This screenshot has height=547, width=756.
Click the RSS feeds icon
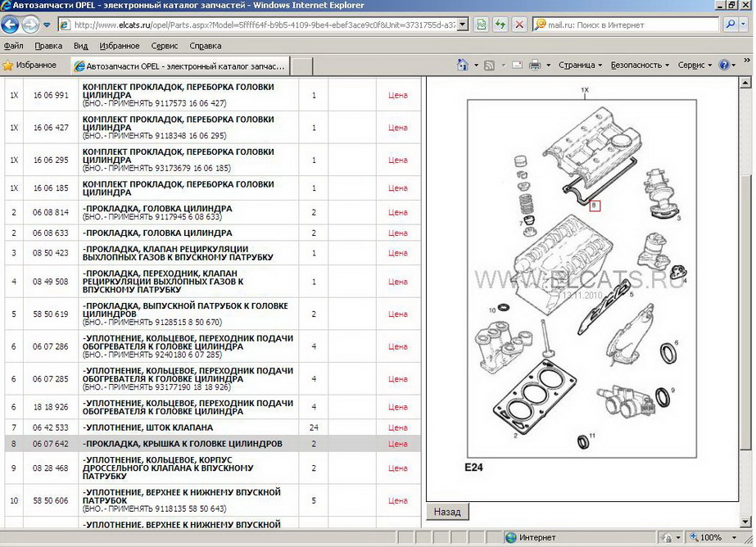(489, 65)
